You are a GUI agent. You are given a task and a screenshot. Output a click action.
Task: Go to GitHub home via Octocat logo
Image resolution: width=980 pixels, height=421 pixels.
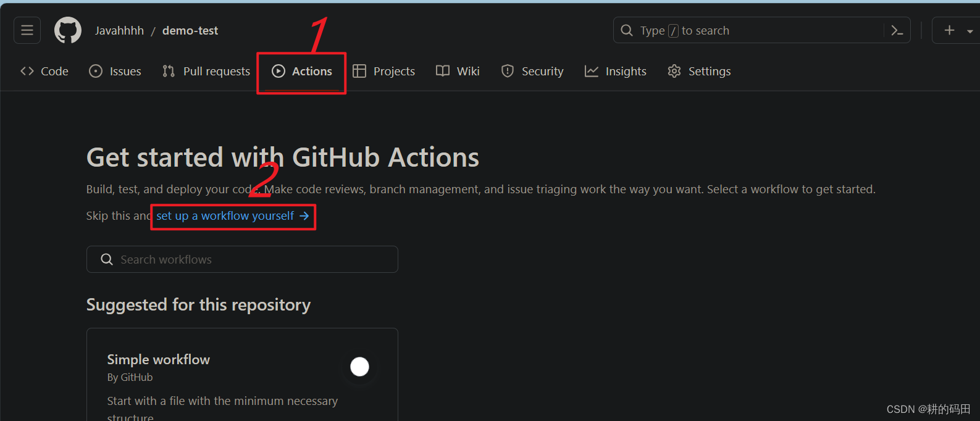point(68,30)
